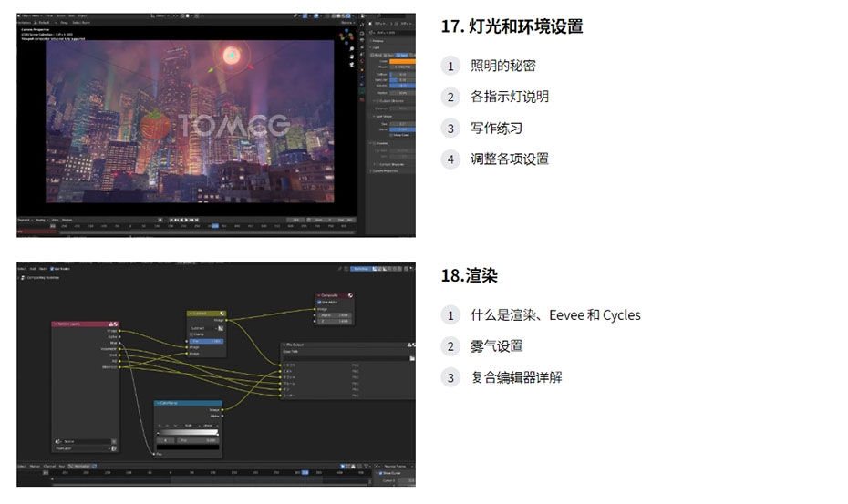Click the auto keying record button

(160, 220)
